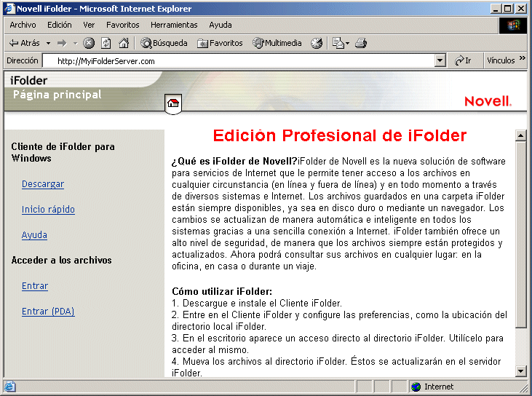
Task: Click the "Edición Profesional de iFolder" heading
Action: [x=340, y=135]
